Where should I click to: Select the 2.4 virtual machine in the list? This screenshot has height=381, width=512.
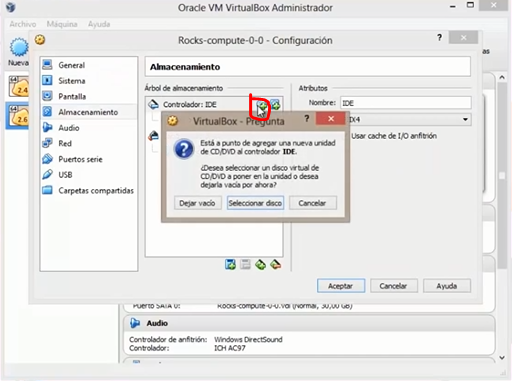(18, 87)
